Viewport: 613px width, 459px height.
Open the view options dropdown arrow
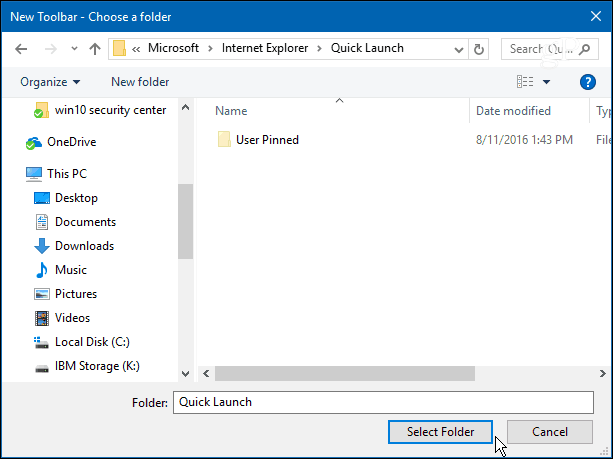click(x=547, y=82)
